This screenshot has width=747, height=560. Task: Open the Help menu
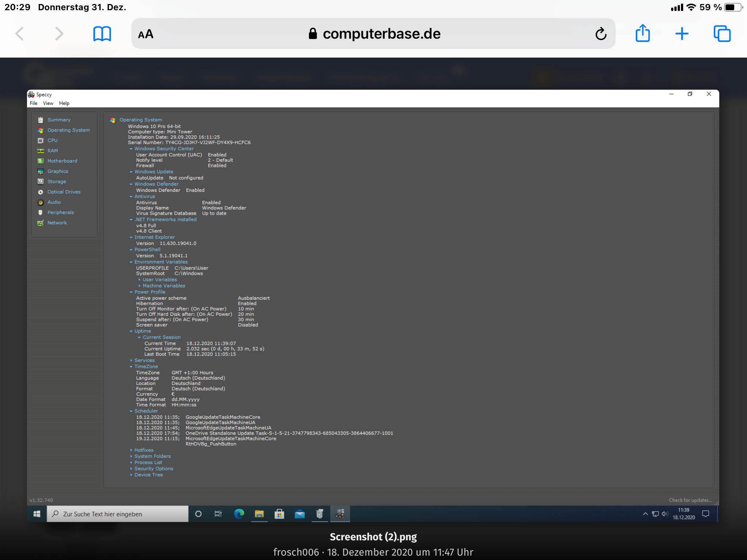[64, 103]
